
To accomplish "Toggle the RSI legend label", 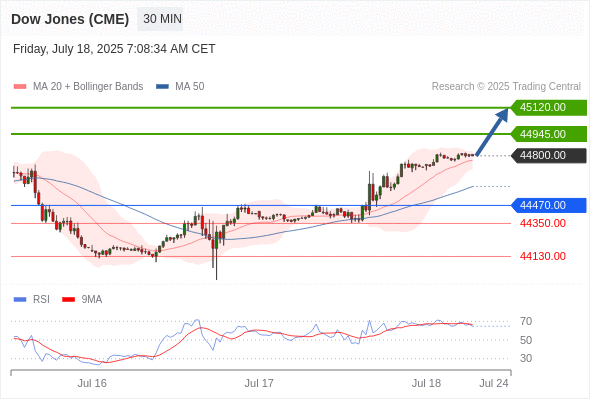I will (41, 300).
